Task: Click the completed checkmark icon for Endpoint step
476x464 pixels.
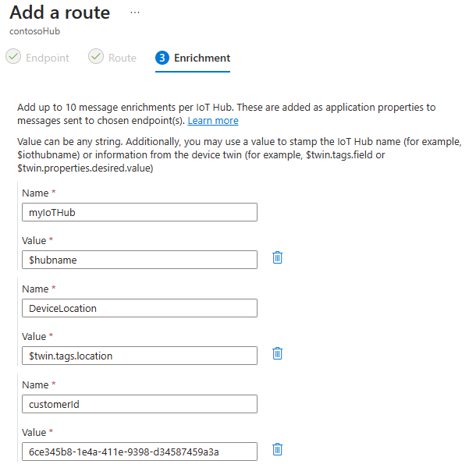Action: click(13, 56)
